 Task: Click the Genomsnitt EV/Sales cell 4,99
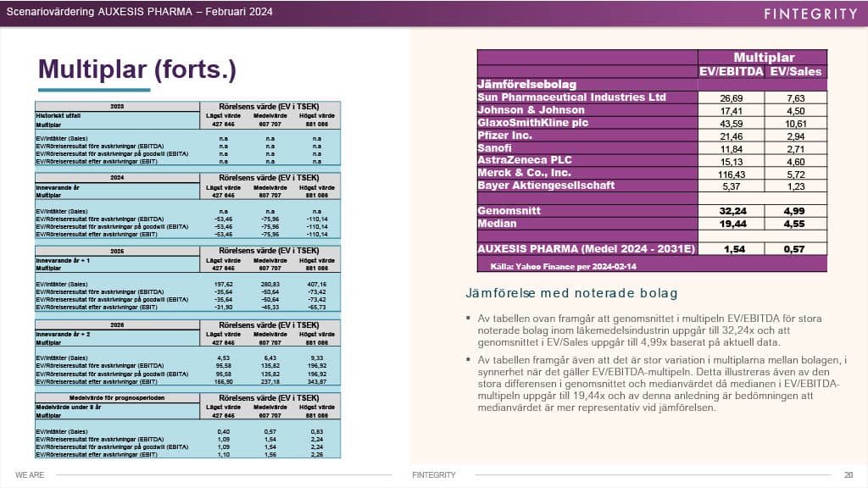pyautogui.click(x=794, y=211)
